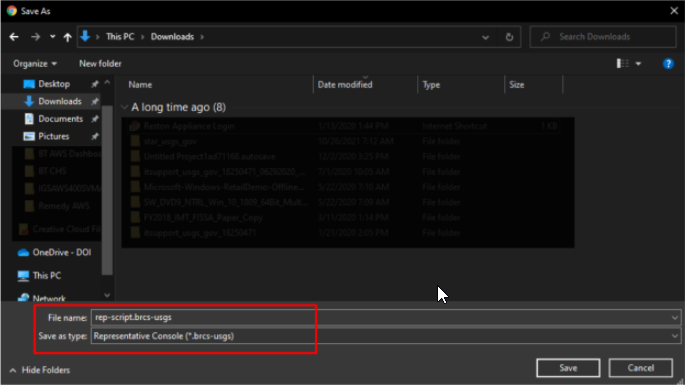The image size is (685, 385).
Task: Close the Save As dialog
Action: (674, 10)
